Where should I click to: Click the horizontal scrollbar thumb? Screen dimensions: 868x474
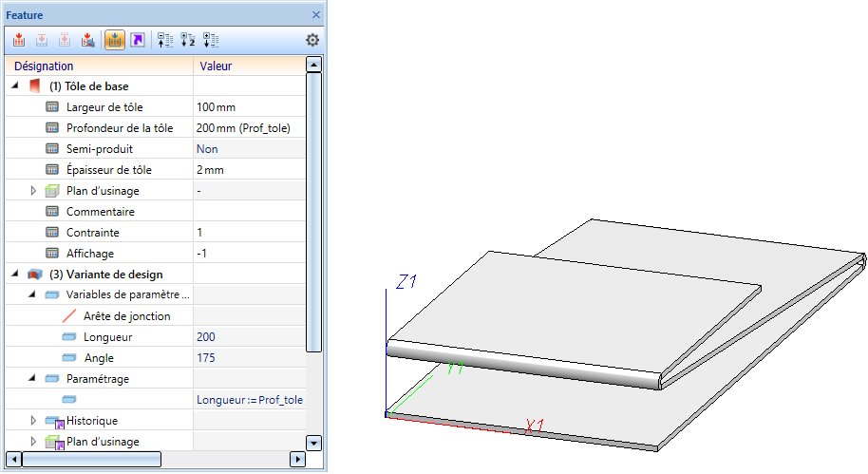(x=92, y=459)
